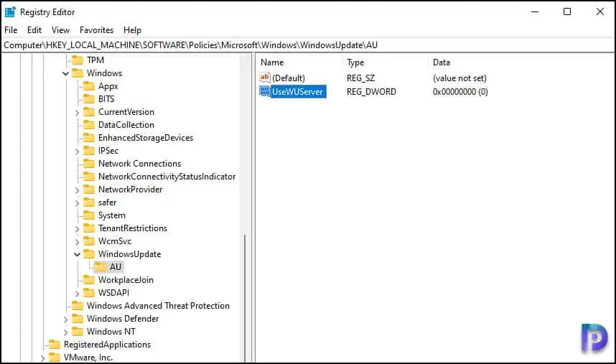Click the registry path address bar

click(x=308, y=45)
